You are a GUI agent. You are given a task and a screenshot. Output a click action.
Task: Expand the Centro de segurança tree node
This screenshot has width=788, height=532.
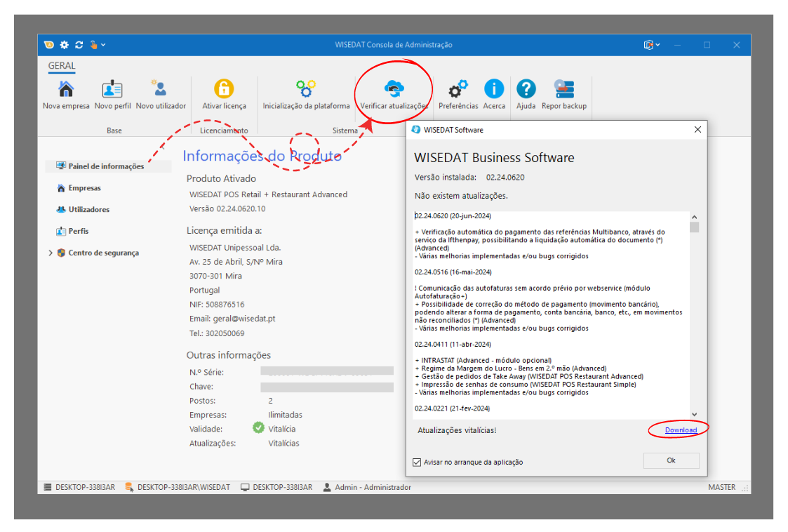tap(51, 253)
